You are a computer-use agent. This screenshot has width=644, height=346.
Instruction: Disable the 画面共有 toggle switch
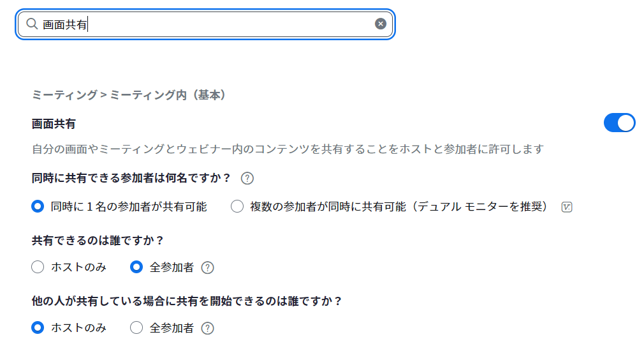coord(619,123)
